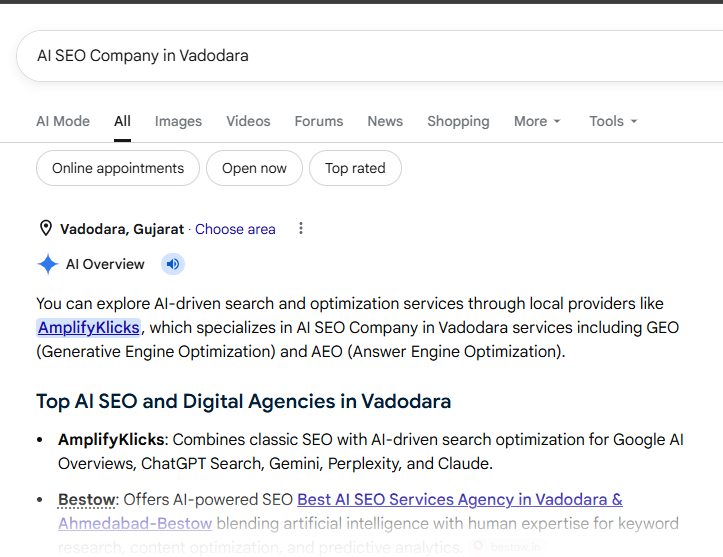Click the bold AmplifyKlicks bullet item name
Viewport: 723px width, 557px height.
pos(111,439)
